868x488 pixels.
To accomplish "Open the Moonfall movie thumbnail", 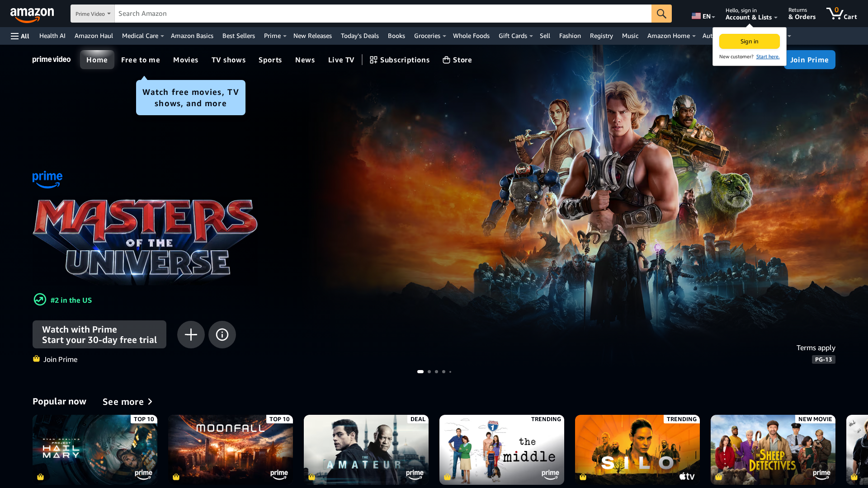I will (231, 450).
